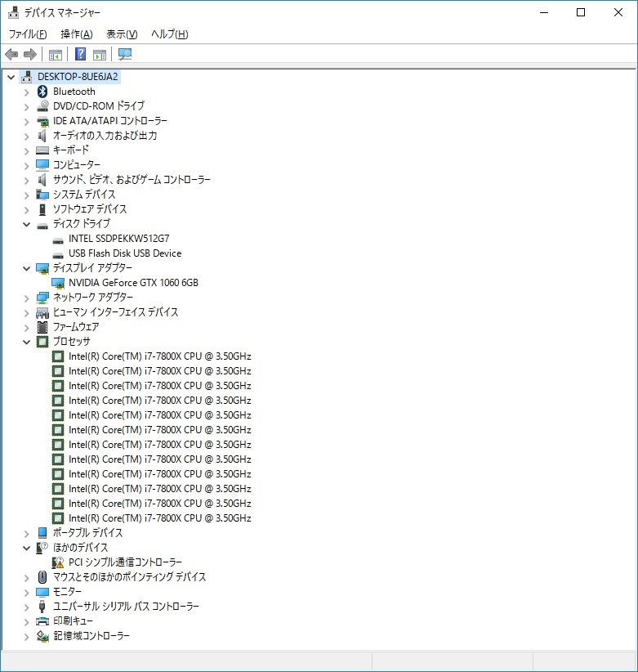Expand the キーボード category chevron
The image size is (638, 672).
pos(26,151)
